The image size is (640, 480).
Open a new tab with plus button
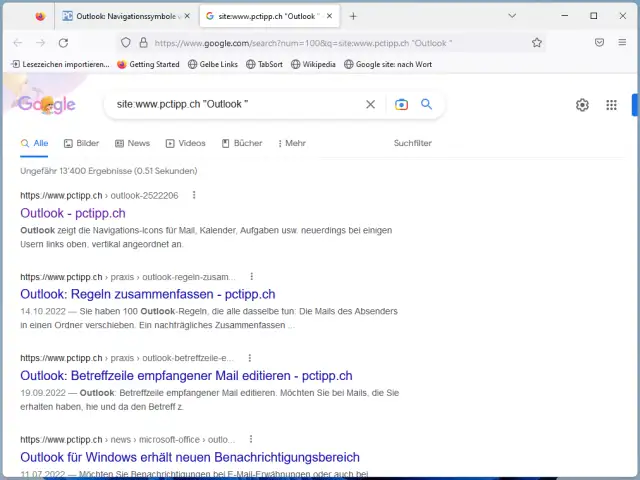pyautogui.click(x=353, y=16)
